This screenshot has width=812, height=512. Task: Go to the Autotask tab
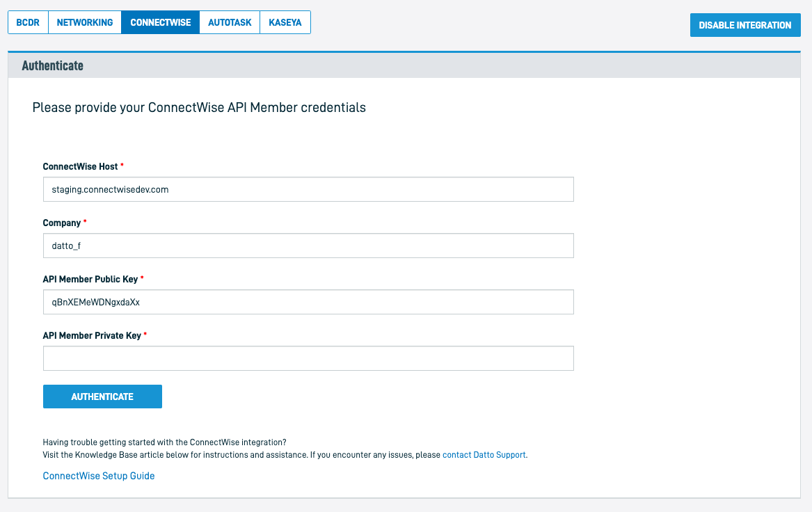click(x=230, y=22)
